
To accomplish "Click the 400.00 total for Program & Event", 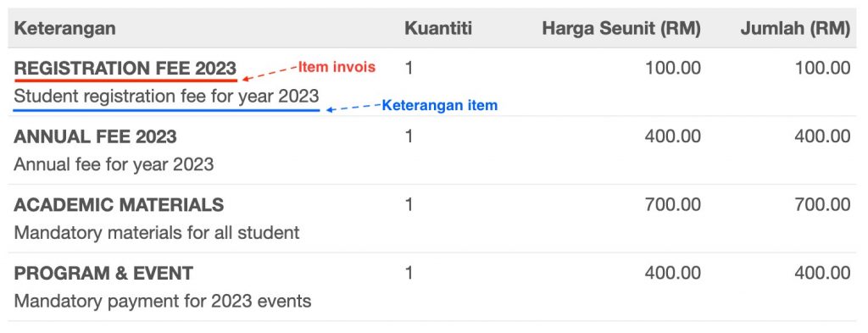I will click(822, 273).
